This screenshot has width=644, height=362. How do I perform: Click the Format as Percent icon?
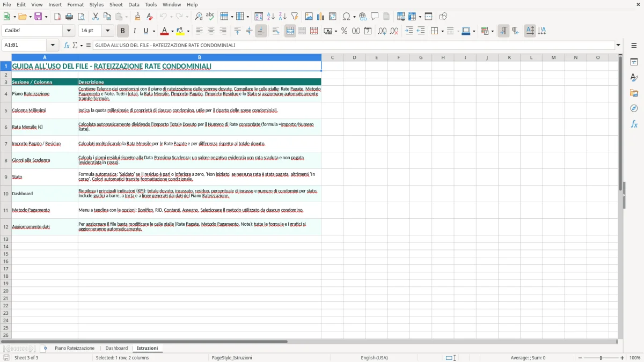(x=344, y=31)
